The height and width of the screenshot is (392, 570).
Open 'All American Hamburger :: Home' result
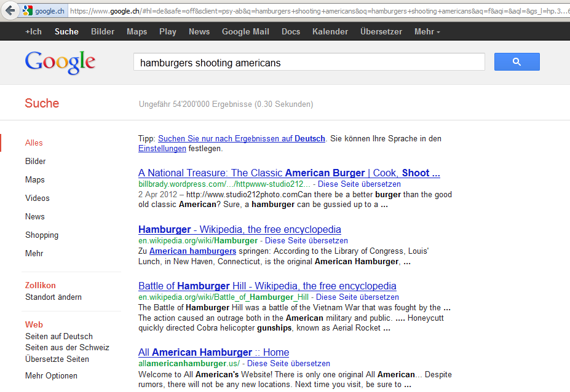[x=213, y=353]
